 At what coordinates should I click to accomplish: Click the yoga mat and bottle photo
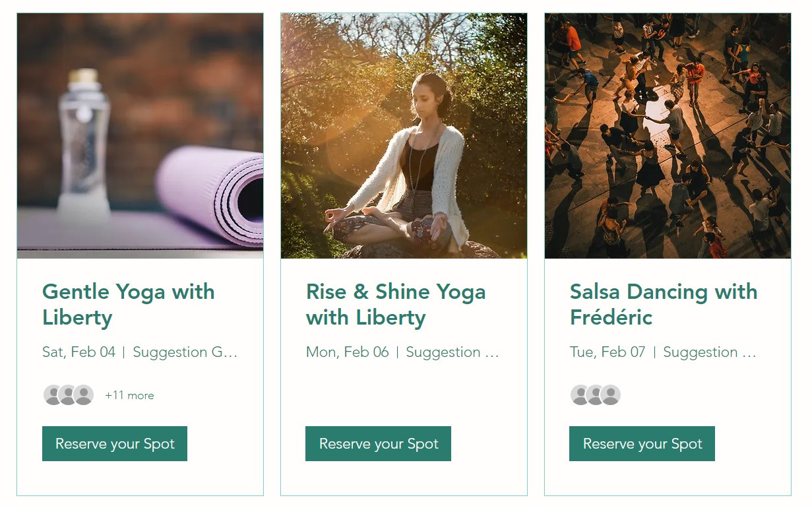pos(140,136)
